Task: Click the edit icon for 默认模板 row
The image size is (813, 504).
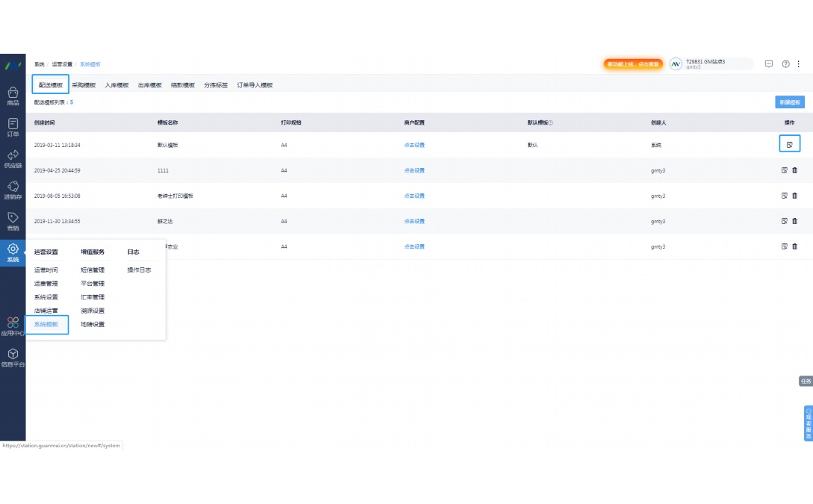Action: pyautogui.click(x=789, y=144)
